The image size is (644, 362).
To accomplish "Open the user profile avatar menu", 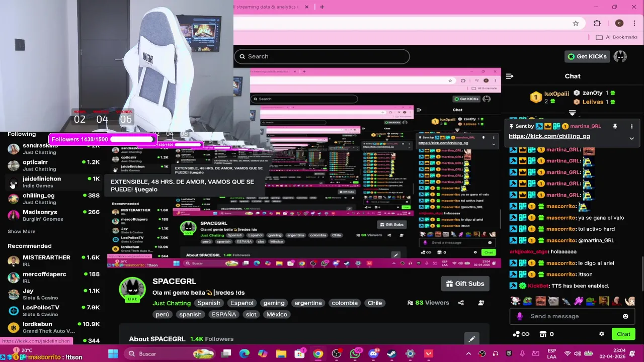I will 620,56.
